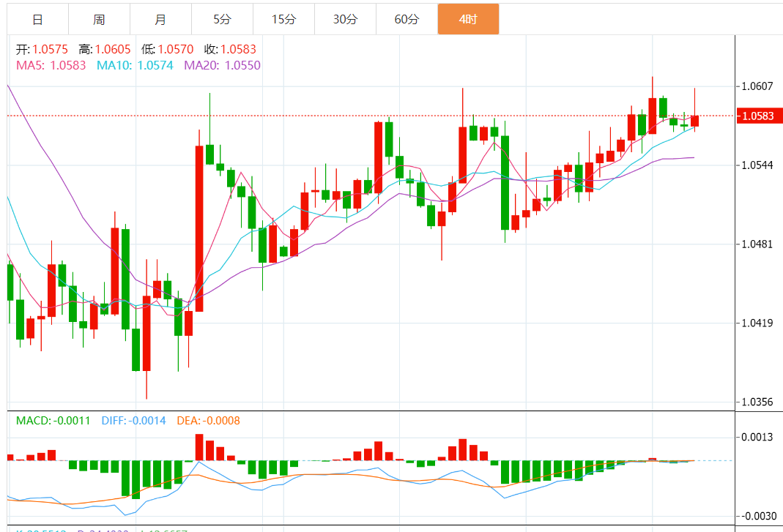Viewport: 783px width, 532px height.
Task: Click the 1.0544 price axis label
Action: click(x=757, y=165)
